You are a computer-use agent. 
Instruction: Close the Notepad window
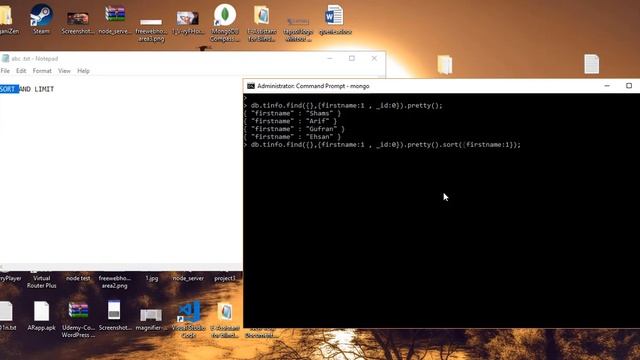[374, 58]
